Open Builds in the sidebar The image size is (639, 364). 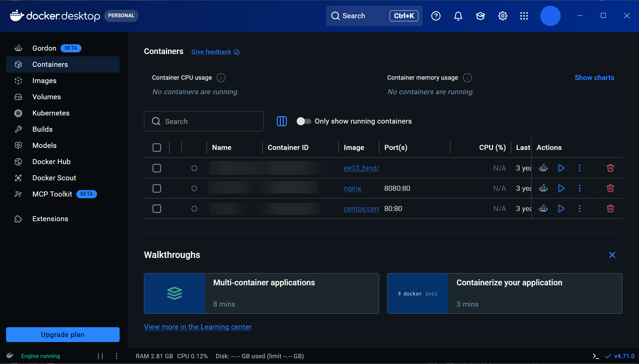coord(63,129)
